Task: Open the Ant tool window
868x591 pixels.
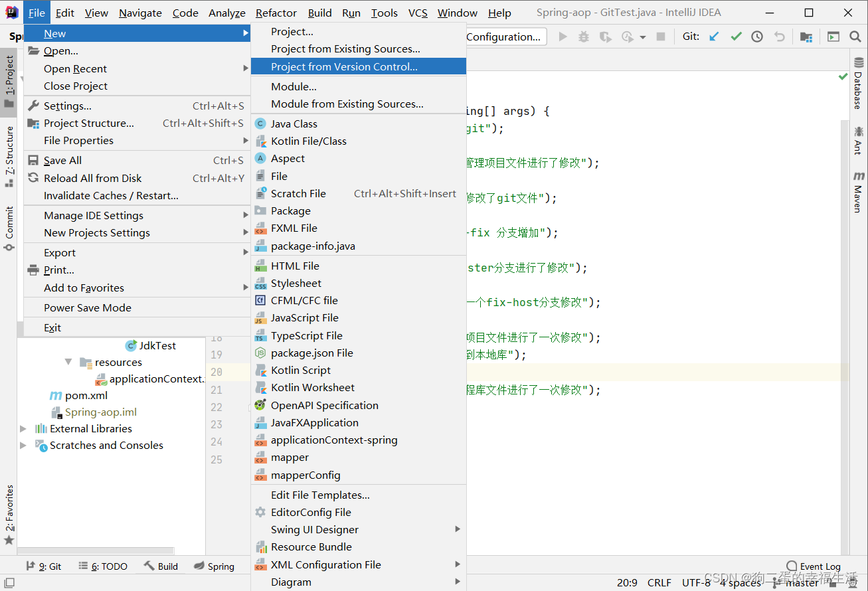Action: 859,139
